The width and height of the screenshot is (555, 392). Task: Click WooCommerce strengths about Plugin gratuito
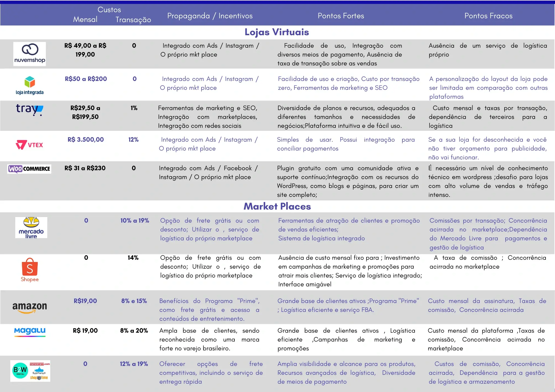tap(348, 181)
